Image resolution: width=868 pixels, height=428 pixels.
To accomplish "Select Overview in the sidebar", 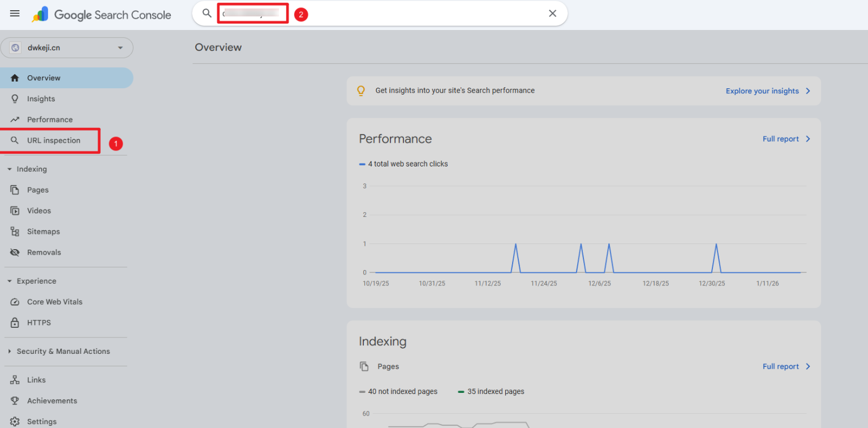I will [x=44, y=78].
